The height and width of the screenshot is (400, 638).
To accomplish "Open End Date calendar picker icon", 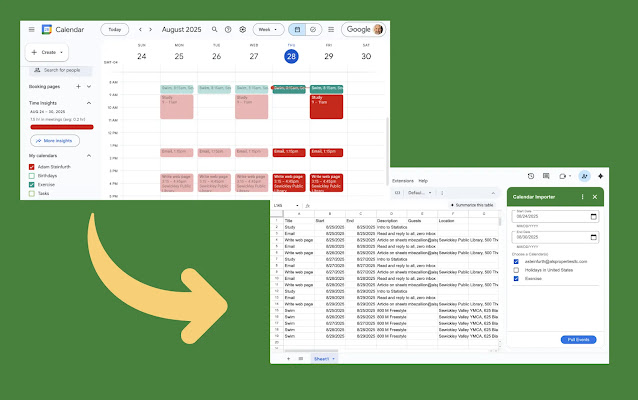I will click(594, 237).
